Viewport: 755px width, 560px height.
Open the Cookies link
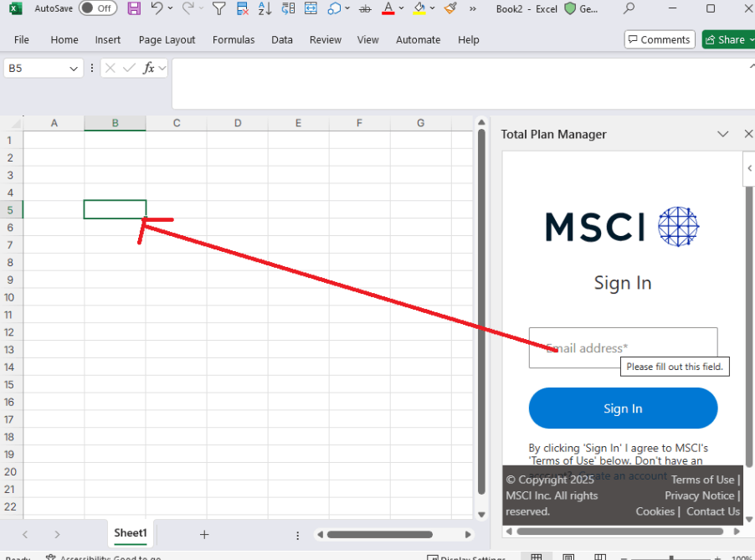coord(655,511)
